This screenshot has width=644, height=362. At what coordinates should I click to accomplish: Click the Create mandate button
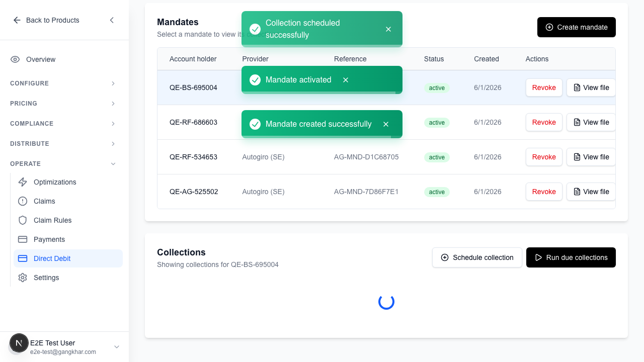click(577, 27)
